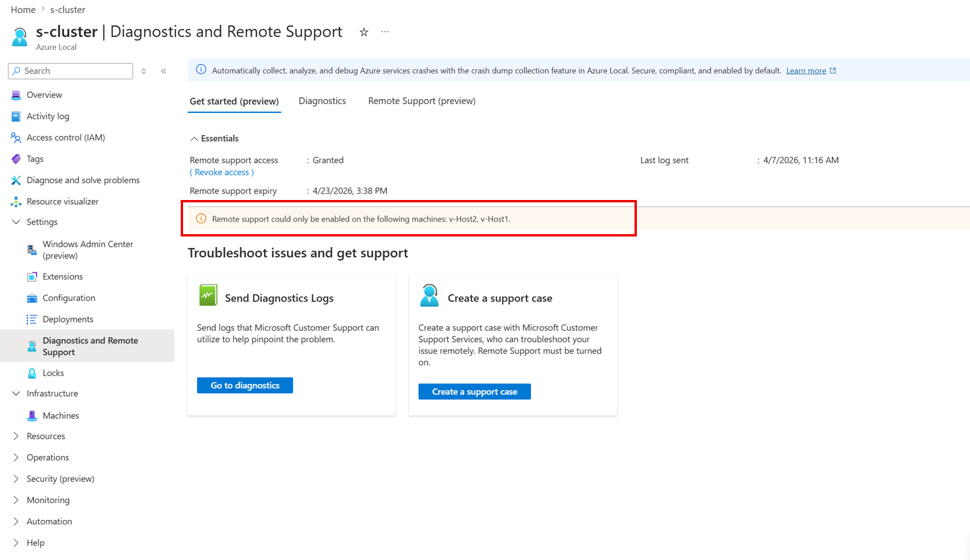The image size is (970, 560).
Task: Click the 'Granted' remote support access value
Action: point(328,160)
